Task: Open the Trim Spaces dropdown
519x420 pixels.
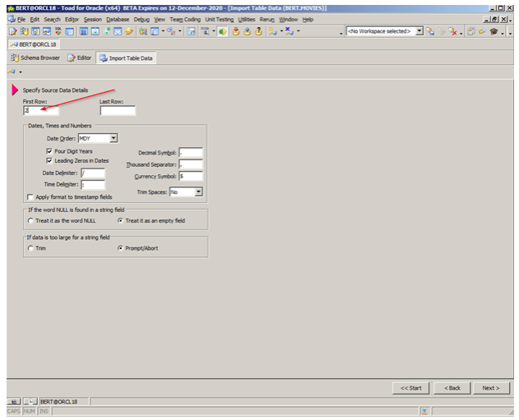Action: point(198,192)
